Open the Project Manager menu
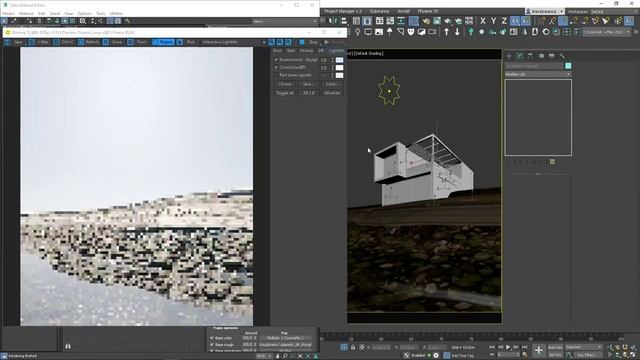 [x=343, y=11]
